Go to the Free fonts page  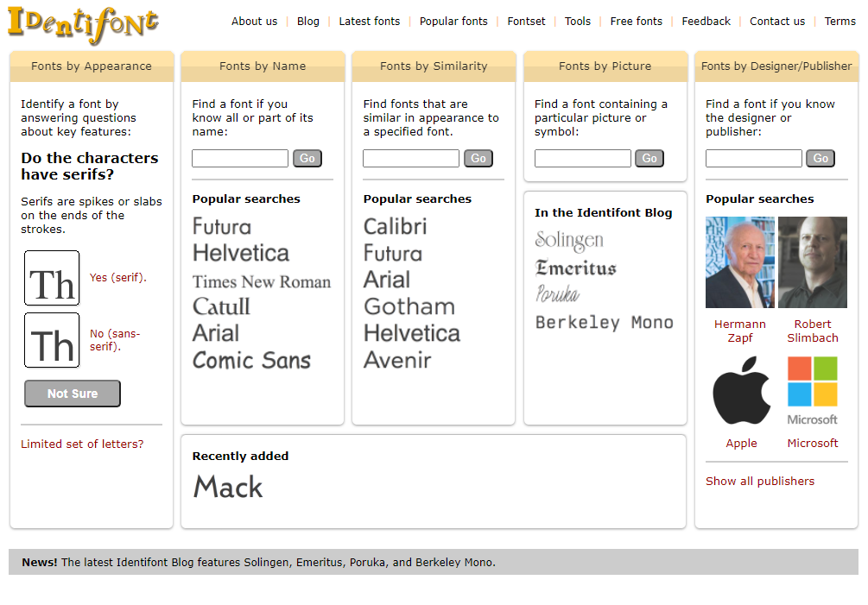pyautogui.click(x=636, y=22)
